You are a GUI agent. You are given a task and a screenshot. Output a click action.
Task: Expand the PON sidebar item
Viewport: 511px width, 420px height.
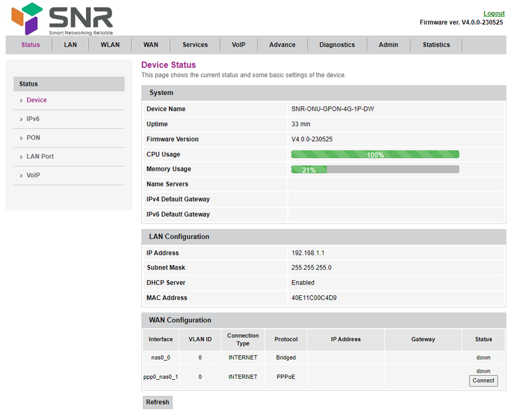click(33, 137)
